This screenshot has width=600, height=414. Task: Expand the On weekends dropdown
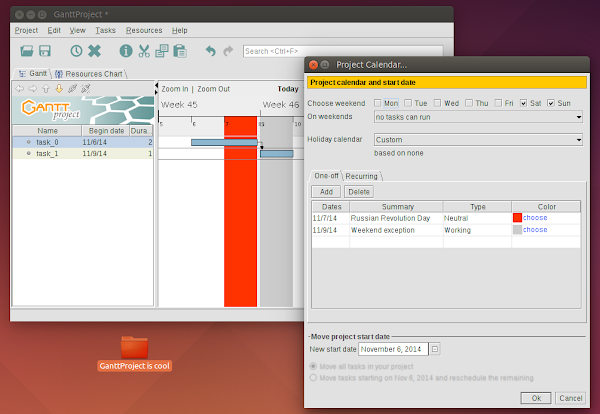coord(478,117)
